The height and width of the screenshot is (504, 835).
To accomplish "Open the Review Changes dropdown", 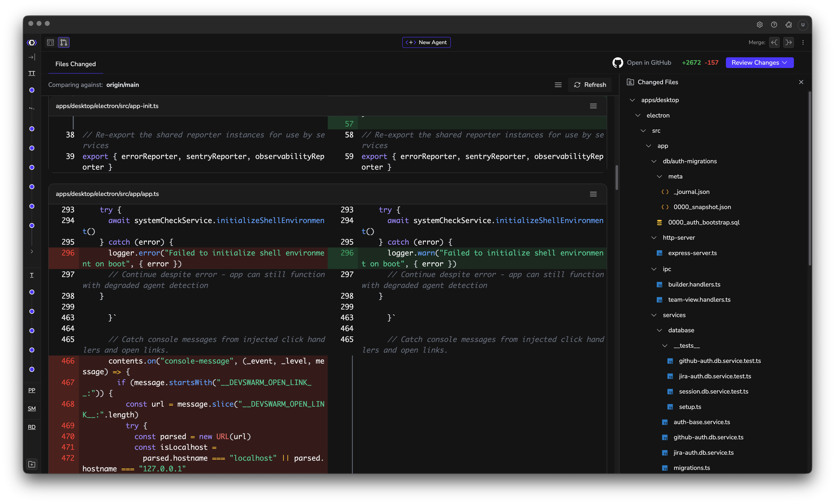I will click(x=759, y=63).
